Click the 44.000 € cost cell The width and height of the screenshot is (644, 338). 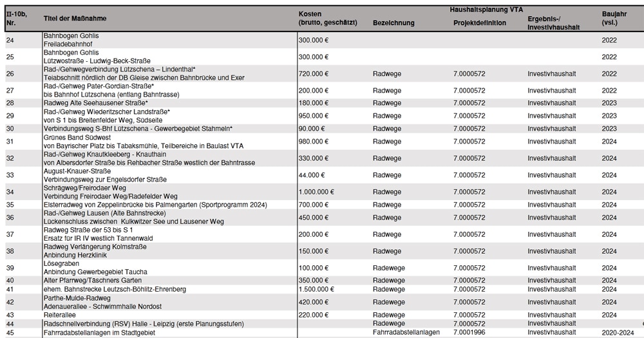tap(312, 175)
